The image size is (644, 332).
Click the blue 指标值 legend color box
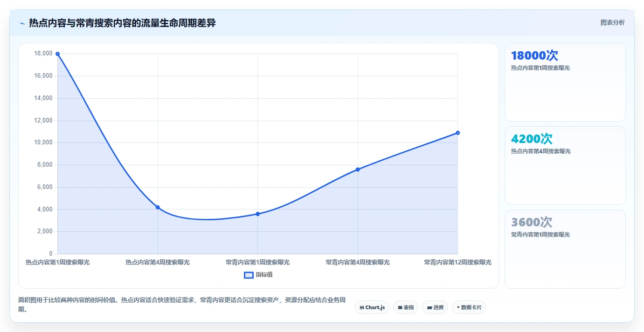tap(249, 275)
